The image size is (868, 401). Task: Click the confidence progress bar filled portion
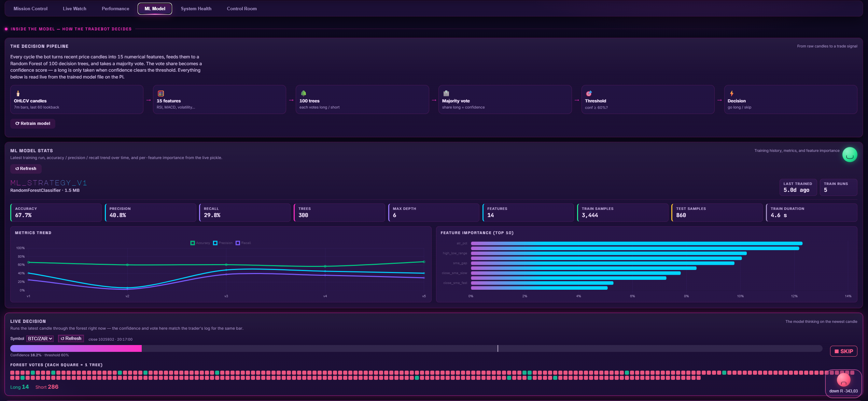pos(76,348)
